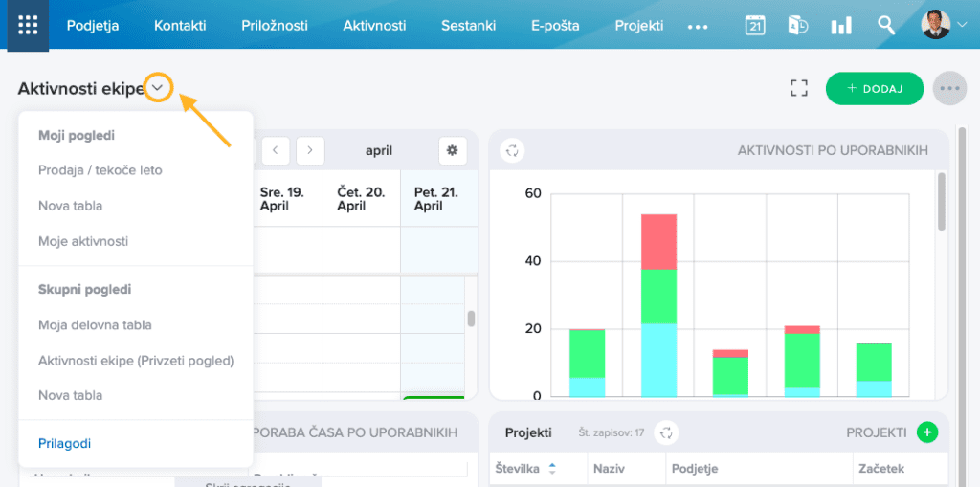Add project with green plus icon
Viewport: 980px width, 487px height.
(927, 432)
